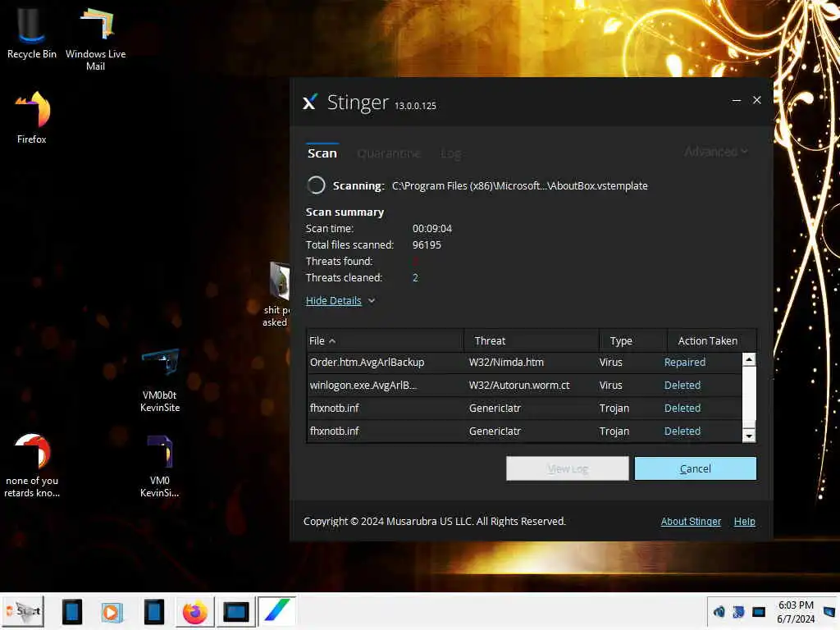Click the Hide Details link
The height and width of the screenshot is (630, 840).
[333, 300]
